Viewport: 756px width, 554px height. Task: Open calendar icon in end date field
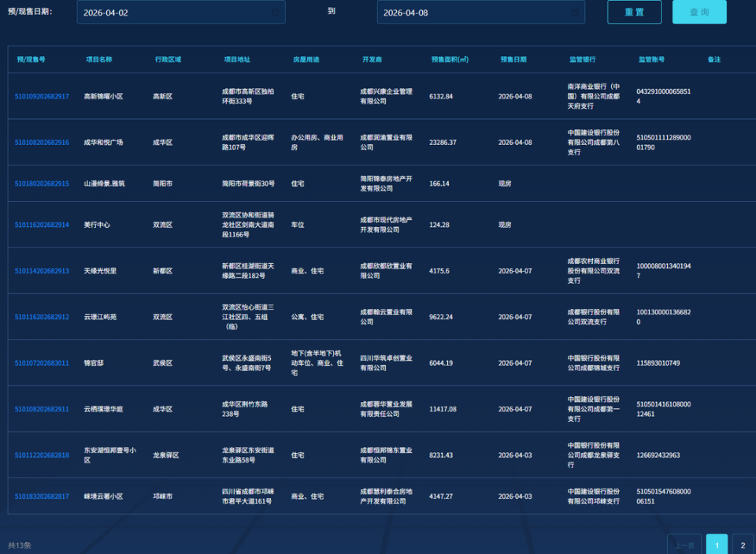[x=575, y=12]
